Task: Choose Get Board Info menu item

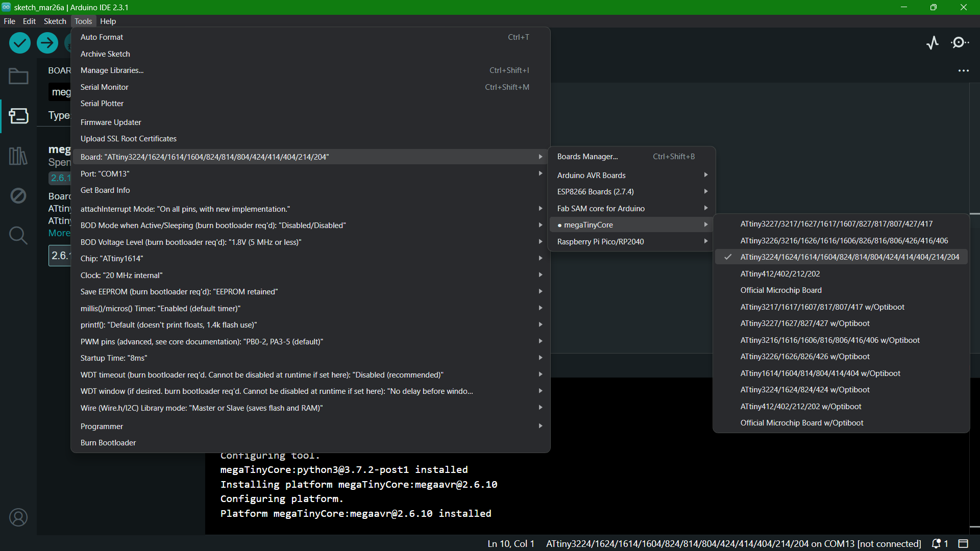Action: [310, 190]
